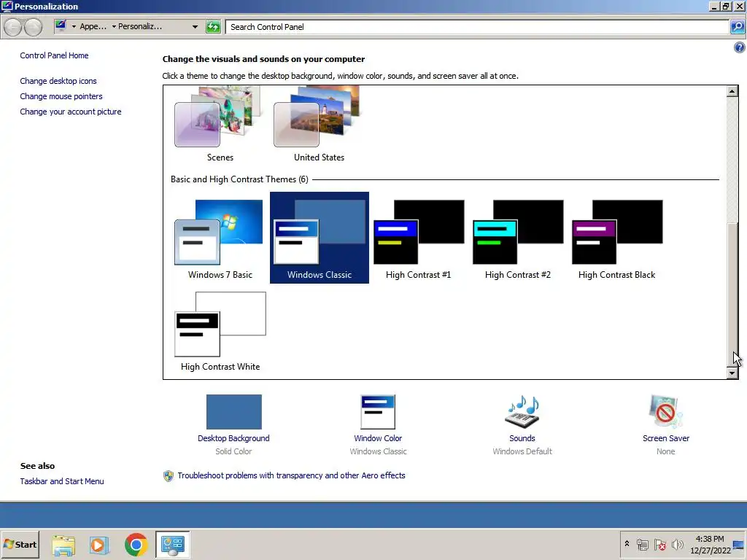Apply the High Contrast #2 theme
Viewport: 747px width, 560px height.
(x=517, y=238)
